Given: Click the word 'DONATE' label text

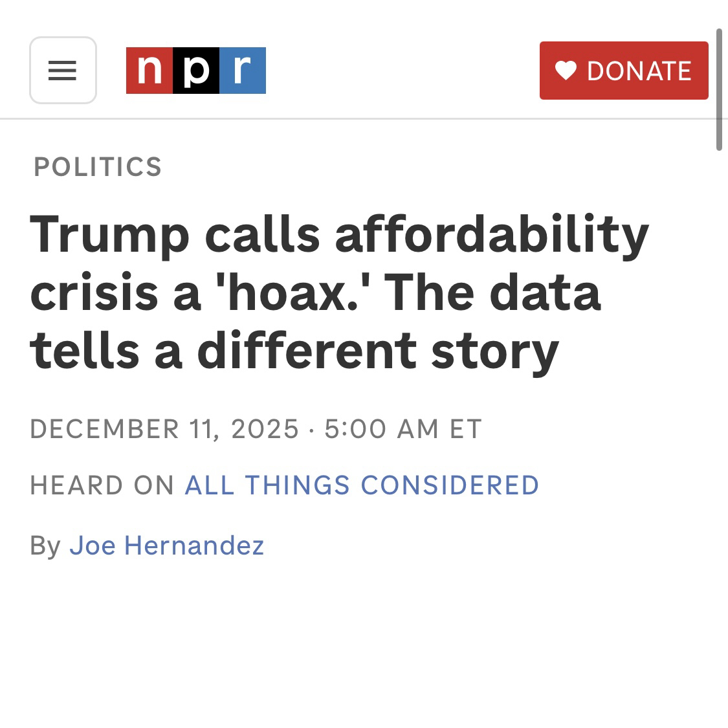Looking at the screenshot, I should coord(639,71).
